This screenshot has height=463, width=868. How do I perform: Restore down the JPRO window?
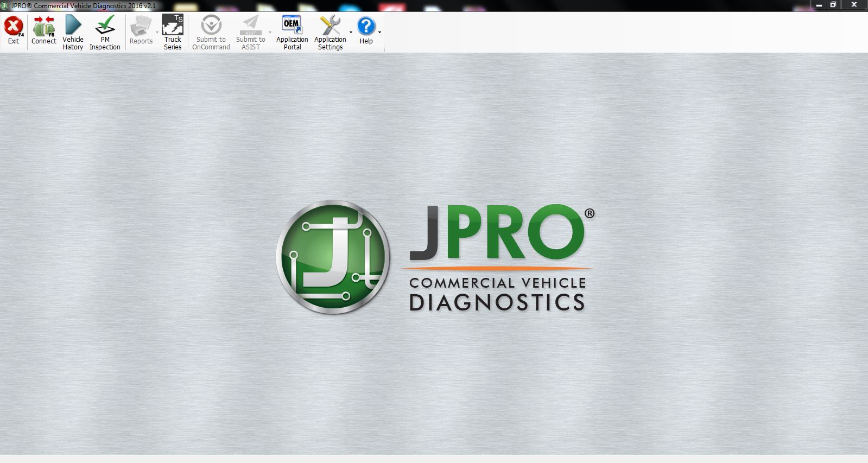click(833, 5)
